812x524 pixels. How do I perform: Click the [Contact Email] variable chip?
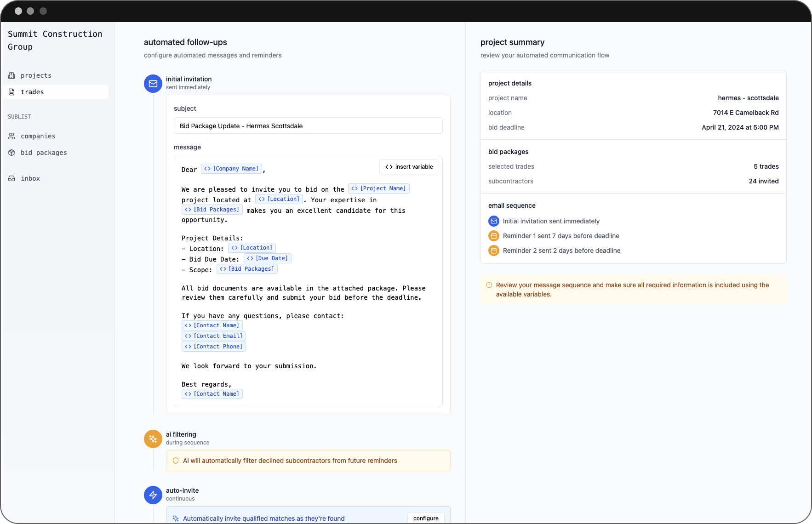click(x=213, y=336)
